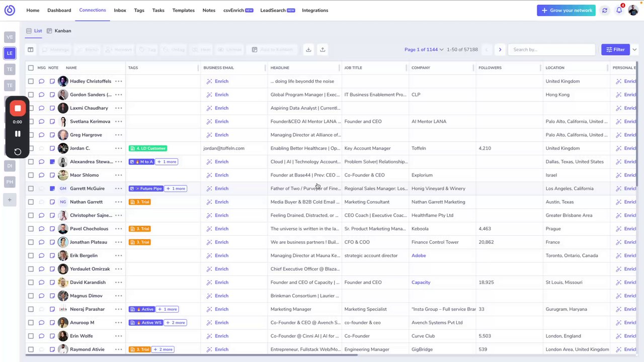This screenshot has width=644, height=362.
Task: Open the Templates section
Action: (183, 10)
